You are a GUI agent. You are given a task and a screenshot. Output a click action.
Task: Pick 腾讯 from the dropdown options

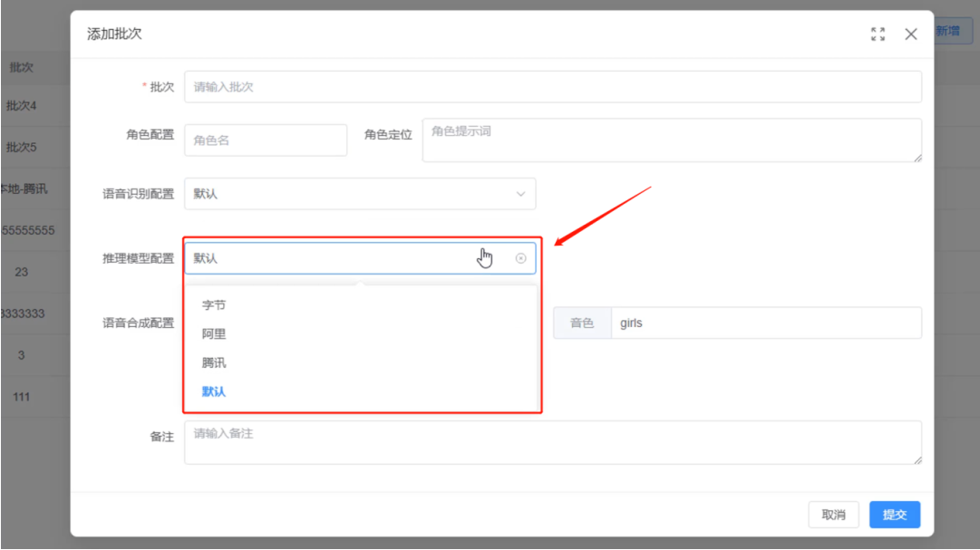pyautogui.click(x=361, y=362)
